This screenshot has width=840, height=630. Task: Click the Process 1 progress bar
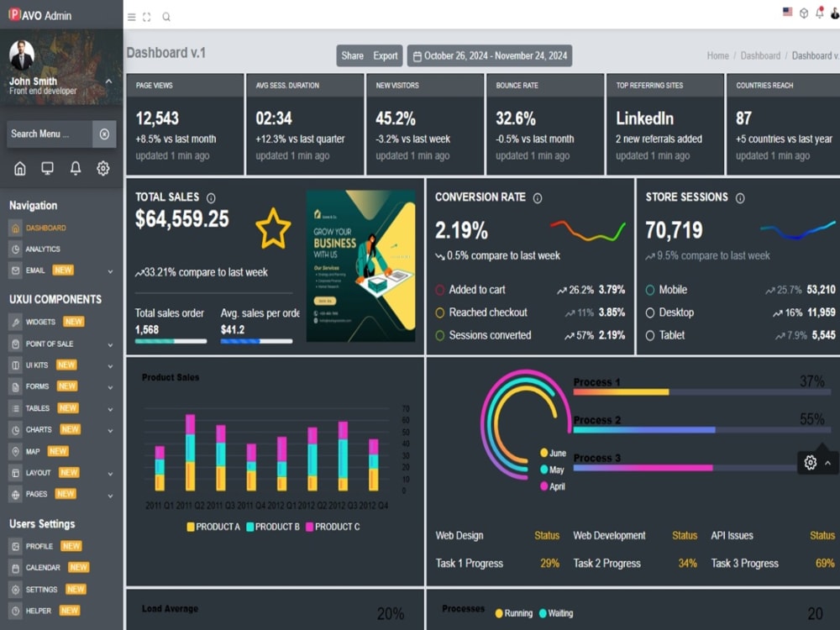pyautogui.click(x=701, y=392)
